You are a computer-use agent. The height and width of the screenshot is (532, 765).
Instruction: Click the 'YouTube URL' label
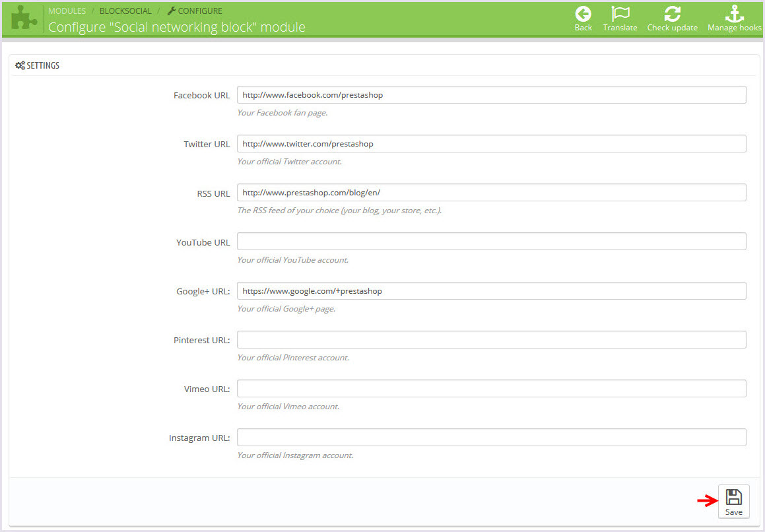tap(203, 243)
